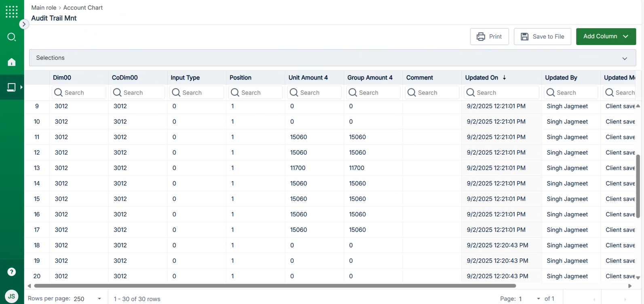
Task: Sort by the CoDim00 column header
Action: (x=125, y=78)
